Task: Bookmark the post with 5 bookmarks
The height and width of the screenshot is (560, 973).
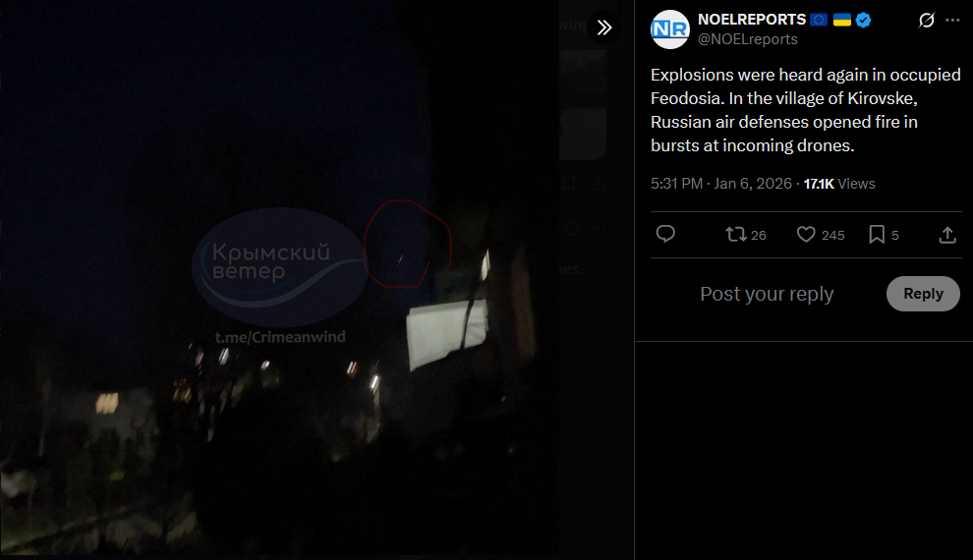Action: coord(883,235)
